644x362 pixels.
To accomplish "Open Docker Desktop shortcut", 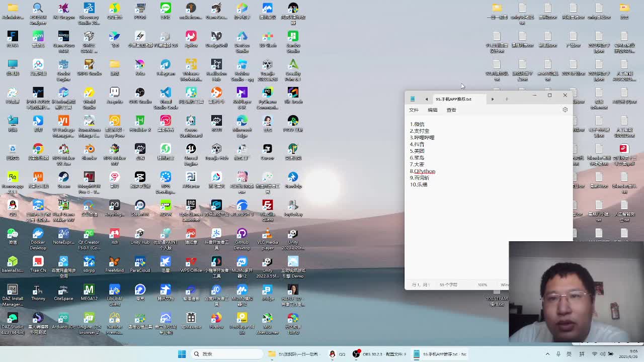I will 38,239.
